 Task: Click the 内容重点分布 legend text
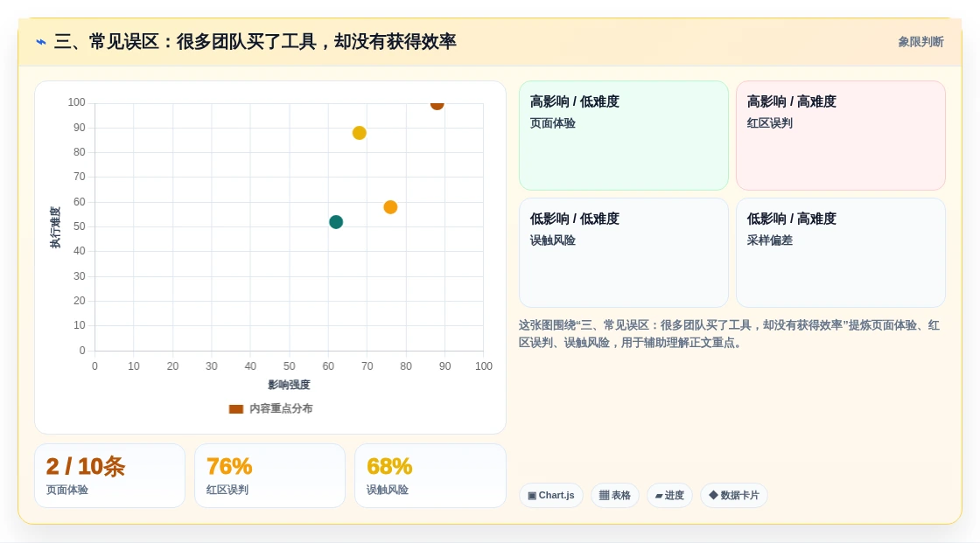point(281,408)
